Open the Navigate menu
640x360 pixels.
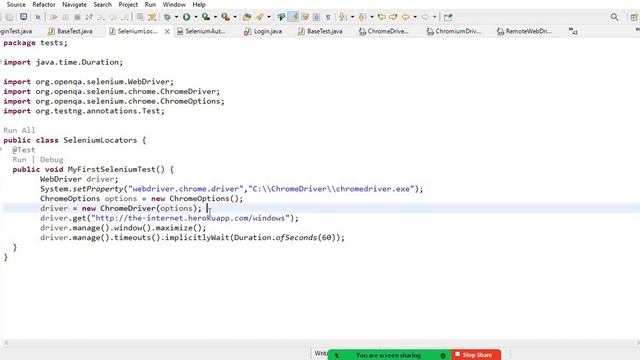coord(74,4)
